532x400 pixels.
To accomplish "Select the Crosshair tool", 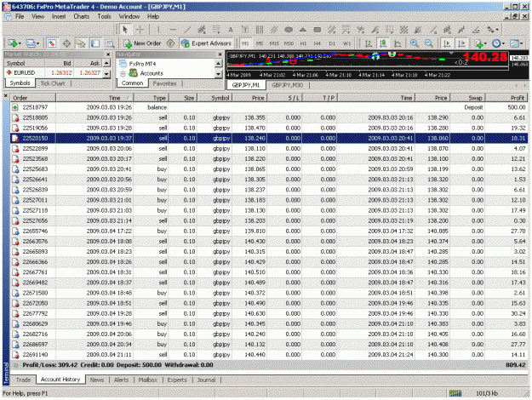I will (140, 30).
